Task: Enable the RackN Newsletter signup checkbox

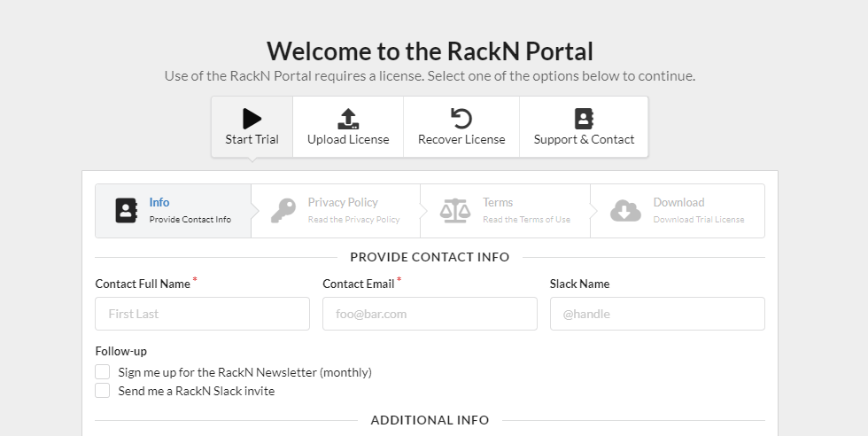Action: tap(103, 372)
